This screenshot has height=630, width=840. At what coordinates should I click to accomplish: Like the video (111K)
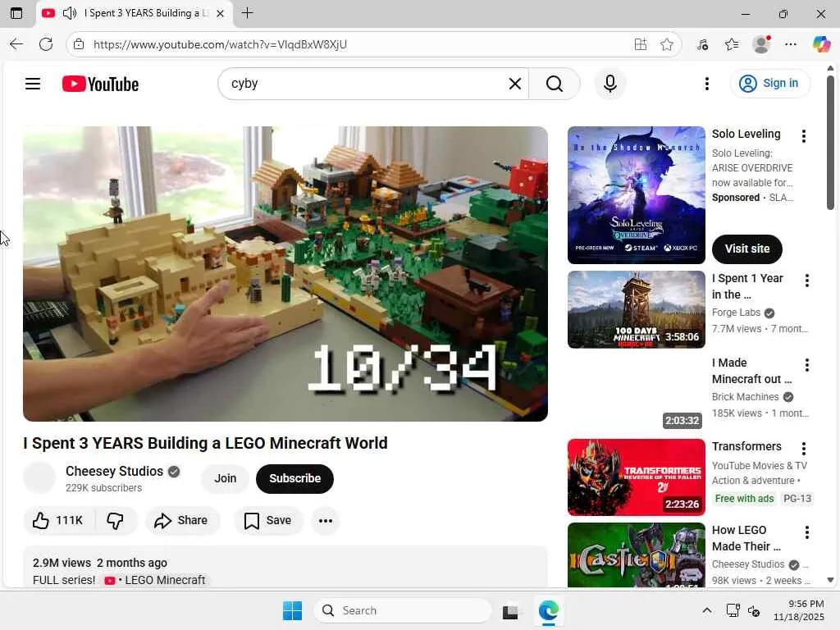tap(58, 520)
